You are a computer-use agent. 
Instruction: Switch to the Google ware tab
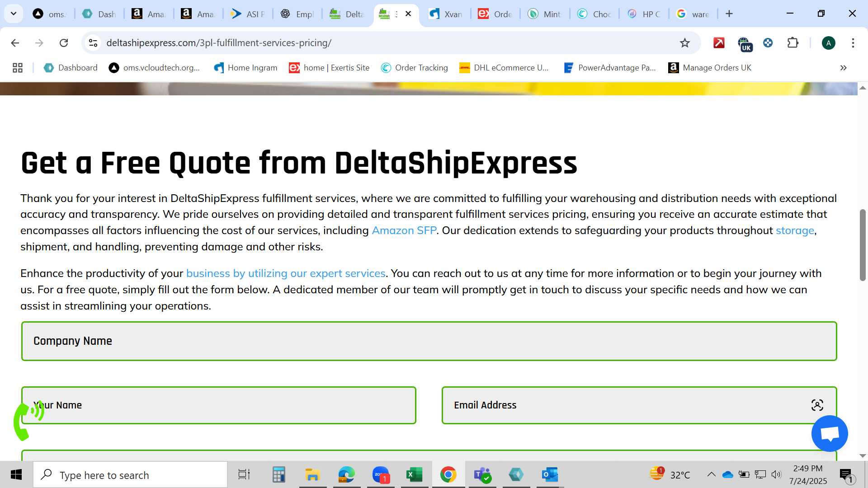pyautogui.click(x=693, y=14)
